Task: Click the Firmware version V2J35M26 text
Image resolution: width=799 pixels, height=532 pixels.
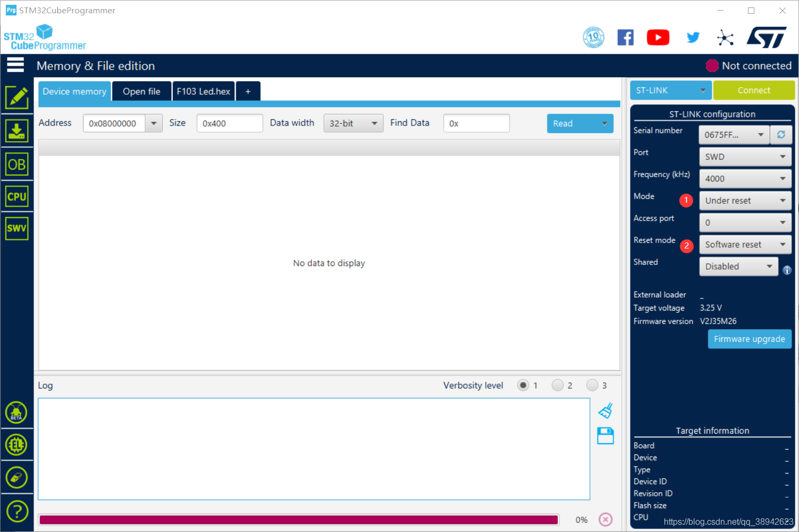Action: click(718, 321)
